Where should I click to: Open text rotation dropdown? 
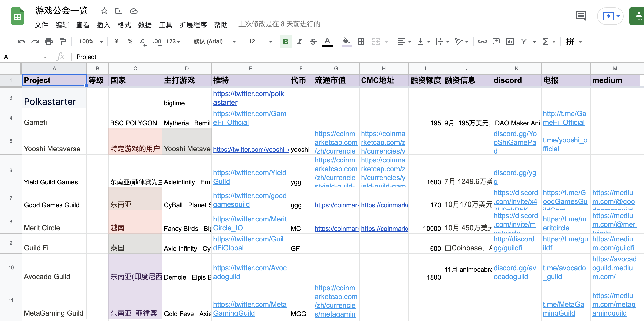point(462,41)
